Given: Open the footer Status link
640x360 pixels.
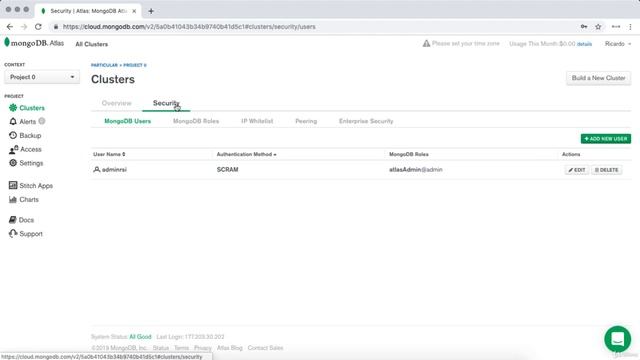Looking at the screenshot, I should (x=161, y=348).
